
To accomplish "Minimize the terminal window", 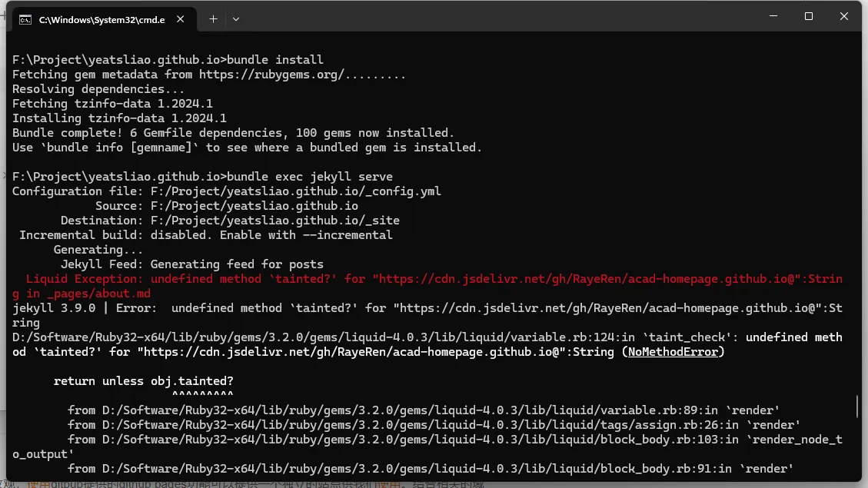I will [773, 16].
